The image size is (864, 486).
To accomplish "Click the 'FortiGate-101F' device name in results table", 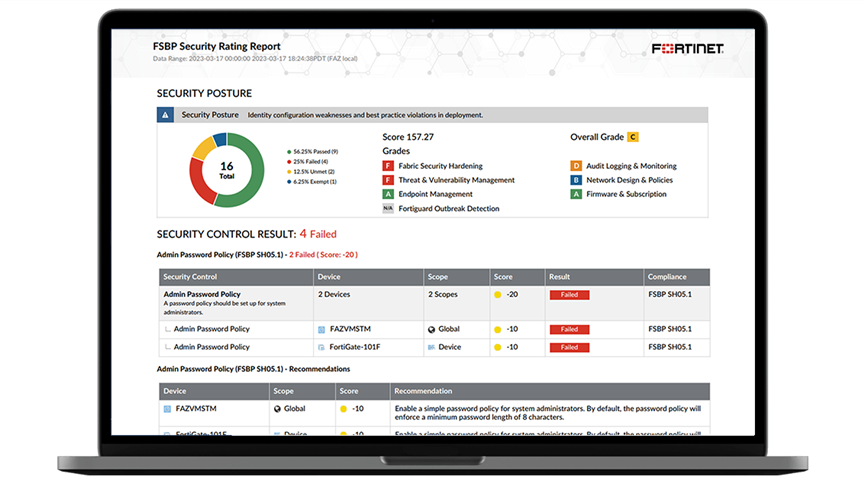I will click(355, 347).
